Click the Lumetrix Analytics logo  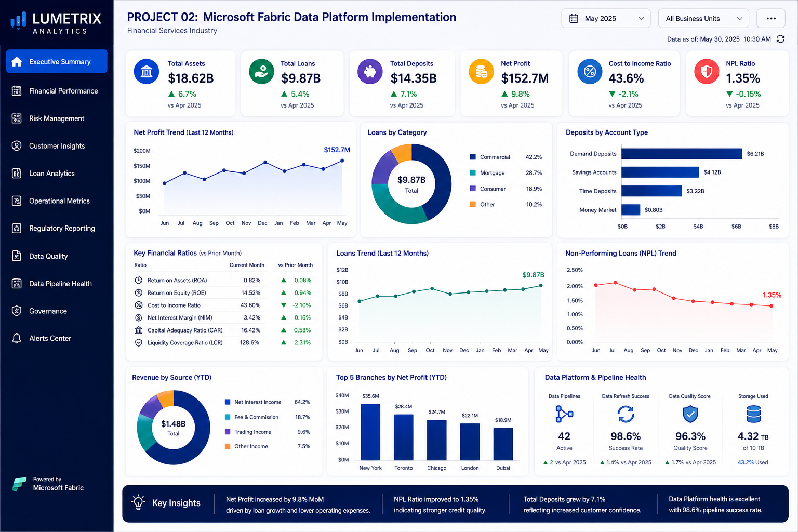pos(56,23)
